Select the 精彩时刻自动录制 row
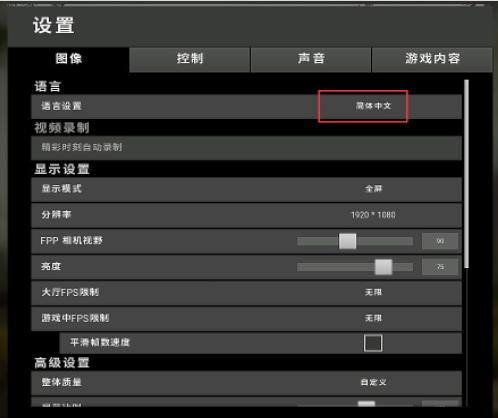 click(246, 148)
